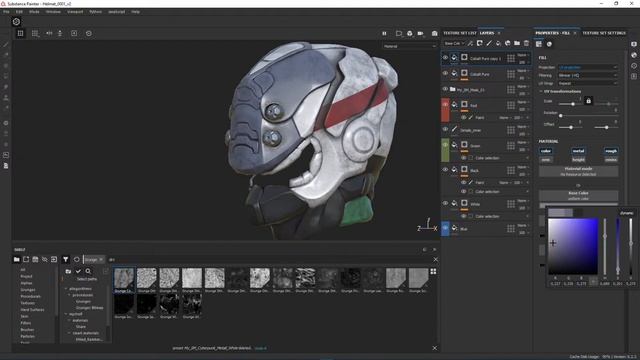Pause rendering with the pause icon
640x360 pixels.
[384, 33]
